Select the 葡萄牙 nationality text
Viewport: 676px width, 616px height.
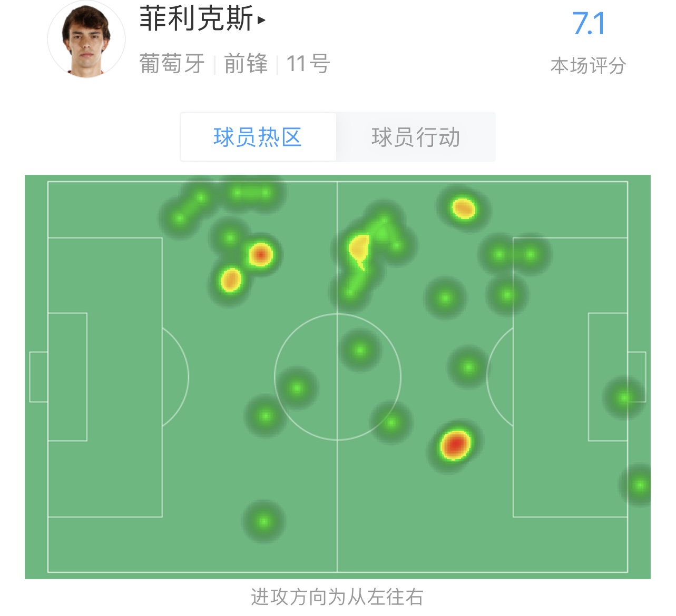[x=172, y=64]
